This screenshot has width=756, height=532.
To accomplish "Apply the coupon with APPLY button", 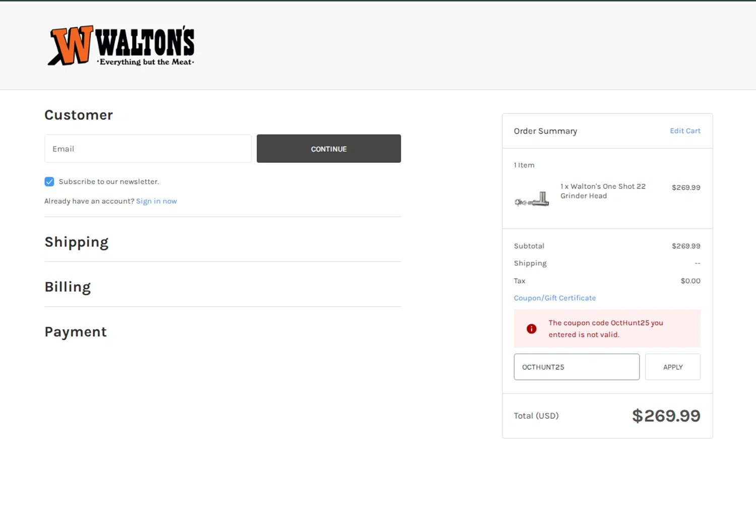I will click(x=673, y=367).
